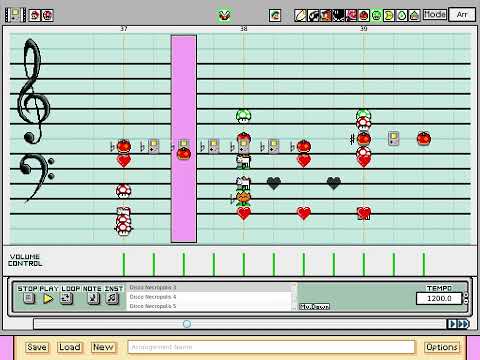
Task: Select the red mushroom instrument icon
Action: (x=47, y=15)
